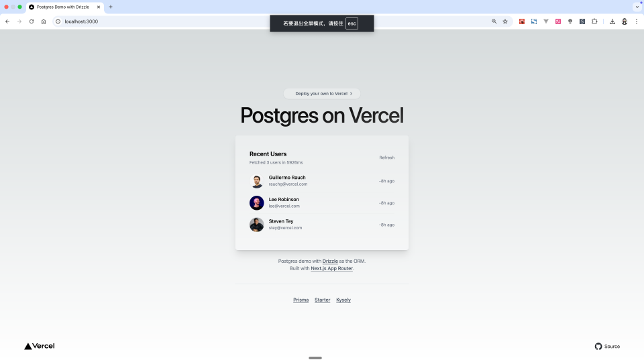Screen dimensions: 644x362
Task: Open a new tab with plus button
Action: click(x=111, y=7)
